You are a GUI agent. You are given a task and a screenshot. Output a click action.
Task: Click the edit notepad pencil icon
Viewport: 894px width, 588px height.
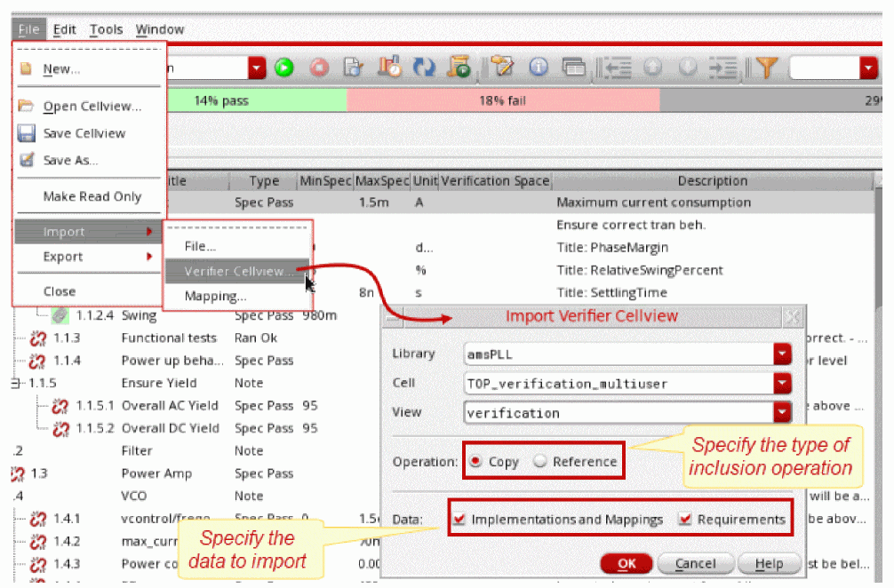502,68
